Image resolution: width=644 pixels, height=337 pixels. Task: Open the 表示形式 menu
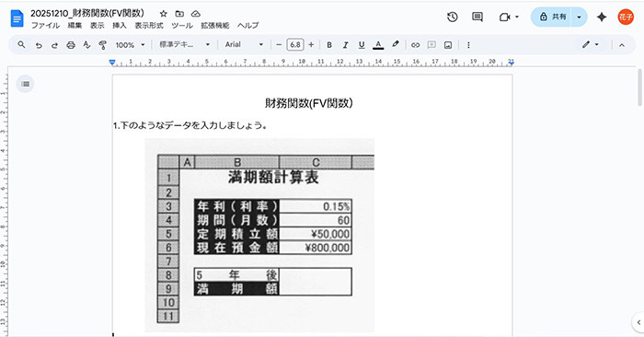tap(149, 26)
